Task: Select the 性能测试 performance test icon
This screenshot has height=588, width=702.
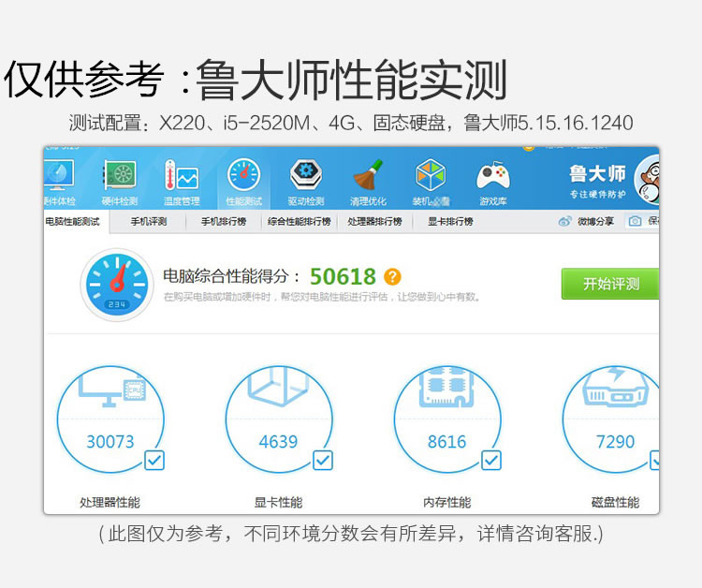Action: (x=243, y=175)
